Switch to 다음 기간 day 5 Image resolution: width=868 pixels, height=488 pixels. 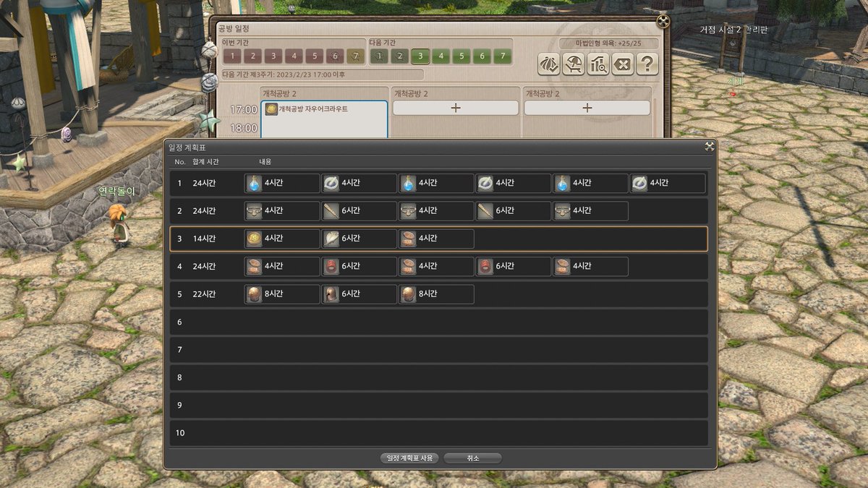(x=461, y=56)
